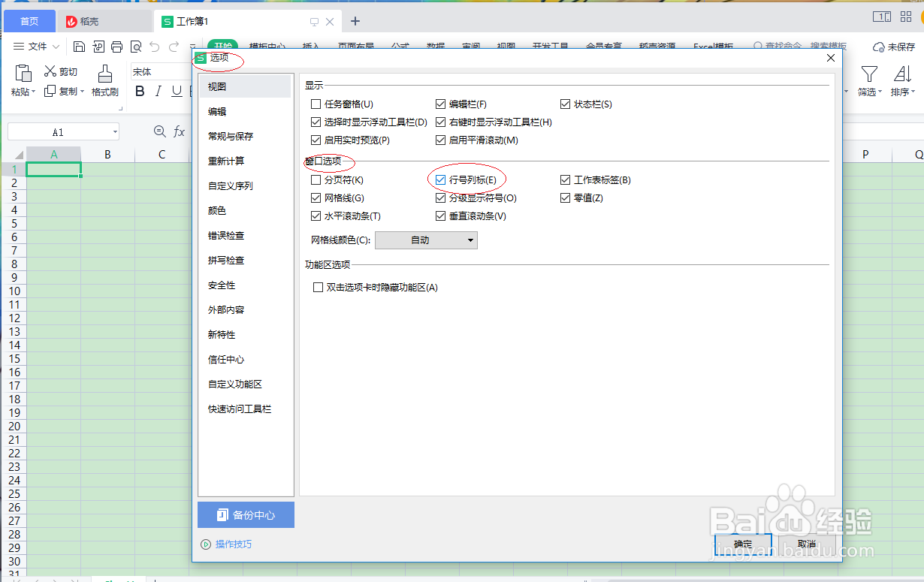924x582 pixels.
Task: Select 编辑 in options sidebar
Action: point(244,111)
